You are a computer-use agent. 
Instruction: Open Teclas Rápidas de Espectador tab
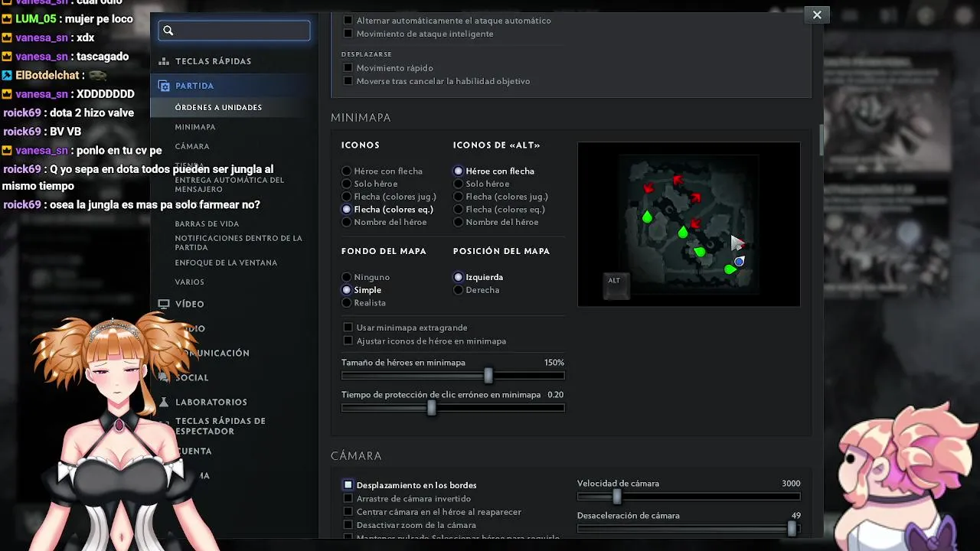click(x=220, y=426)
